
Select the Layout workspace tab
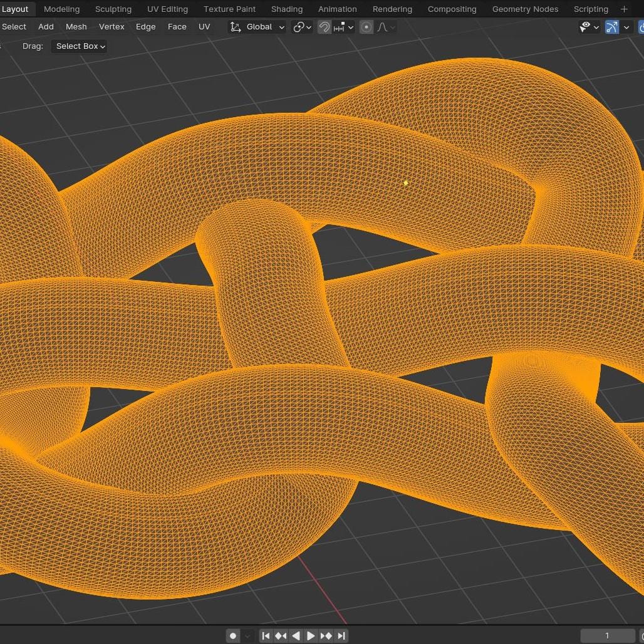[15, 9]
